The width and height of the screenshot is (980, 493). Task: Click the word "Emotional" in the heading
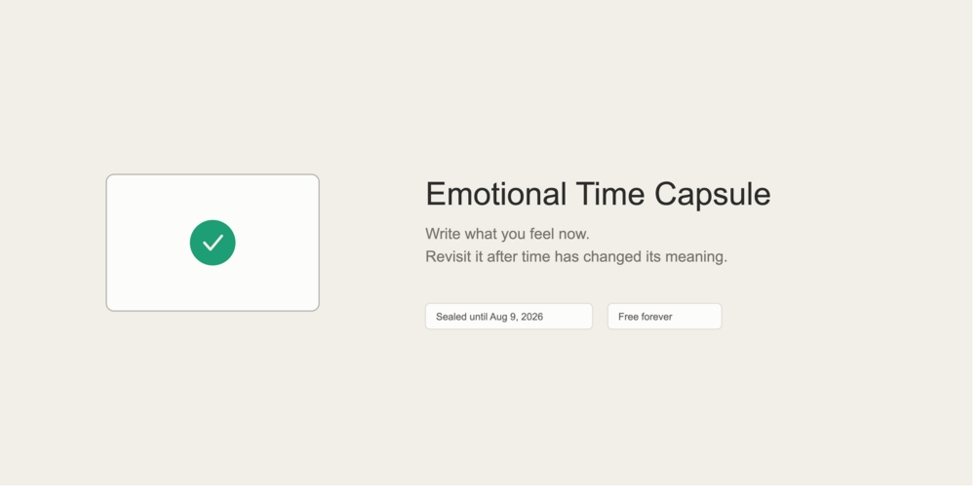coord(496,194)
